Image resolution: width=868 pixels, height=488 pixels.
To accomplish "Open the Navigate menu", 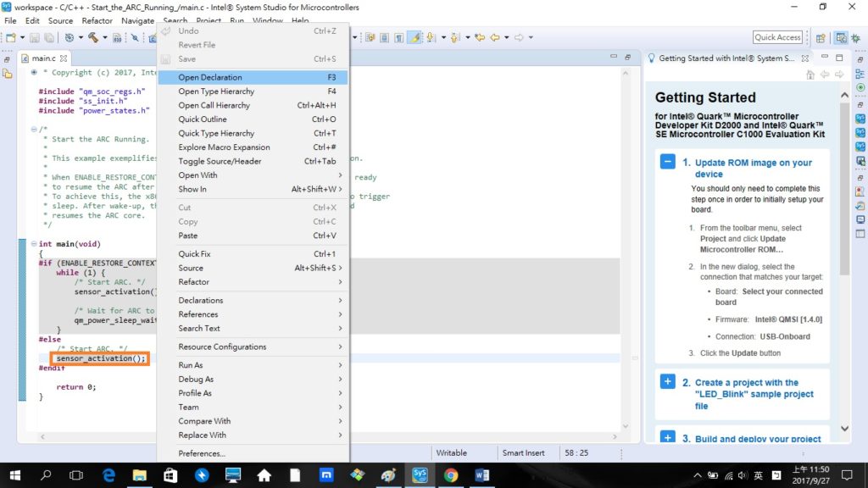I will pos(137,20).
